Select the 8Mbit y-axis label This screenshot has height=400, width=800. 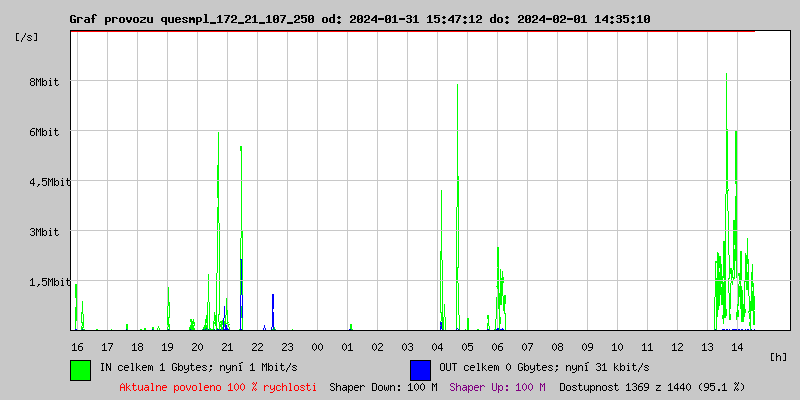(43, 82)
